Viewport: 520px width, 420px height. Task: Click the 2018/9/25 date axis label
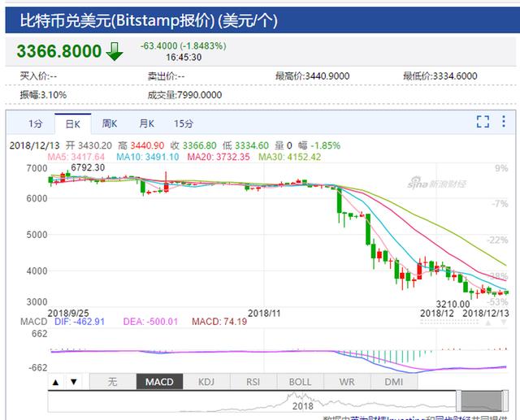click(x=68, y=313)
